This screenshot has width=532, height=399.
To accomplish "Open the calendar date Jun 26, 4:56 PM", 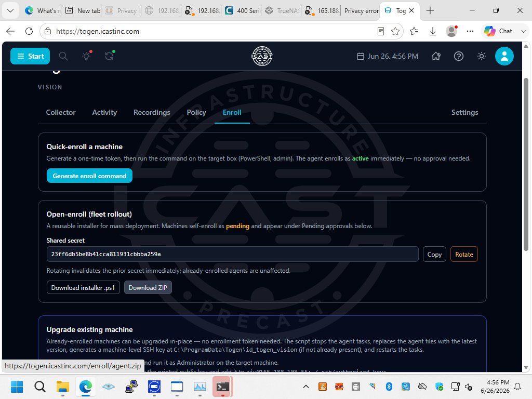I will point(388,56).
